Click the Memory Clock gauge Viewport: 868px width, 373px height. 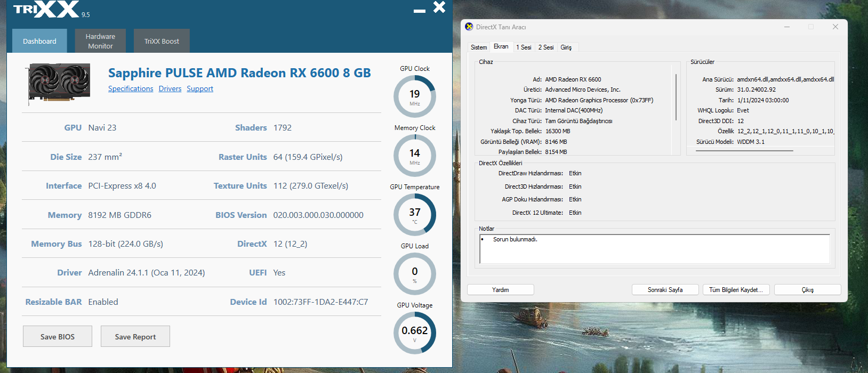click(x=415, y=156)
